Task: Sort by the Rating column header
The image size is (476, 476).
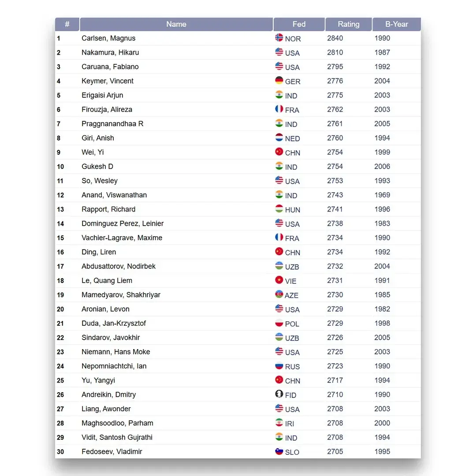Action: (x=348, y=24)
